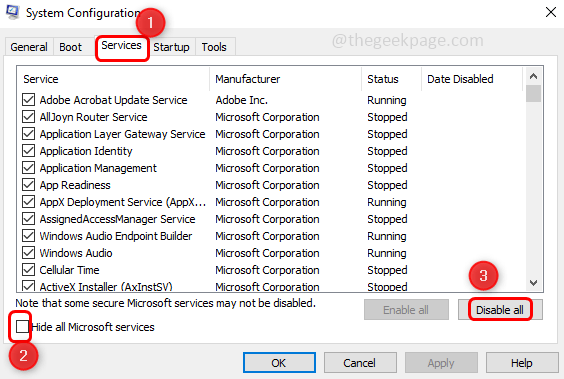
Task: Click Running status of Adobe Acrobat Update
Action: tap(387, 100)
